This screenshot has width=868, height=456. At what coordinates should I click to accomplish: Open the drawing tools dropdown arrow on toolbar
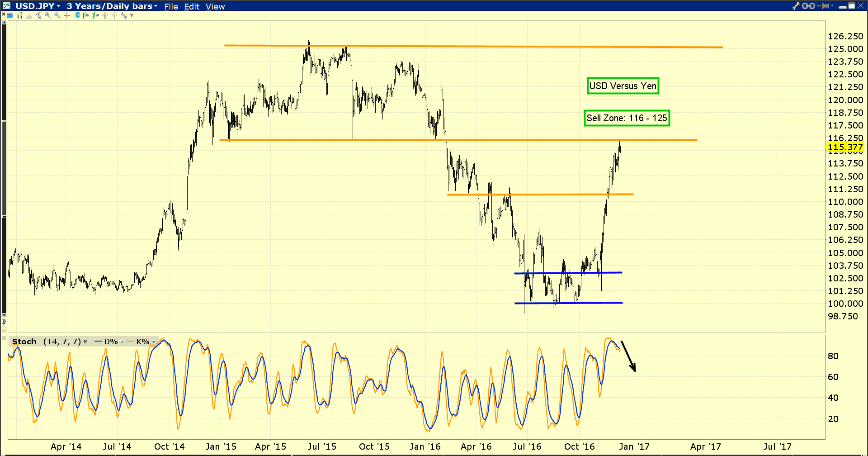click(x=131, y=15)
